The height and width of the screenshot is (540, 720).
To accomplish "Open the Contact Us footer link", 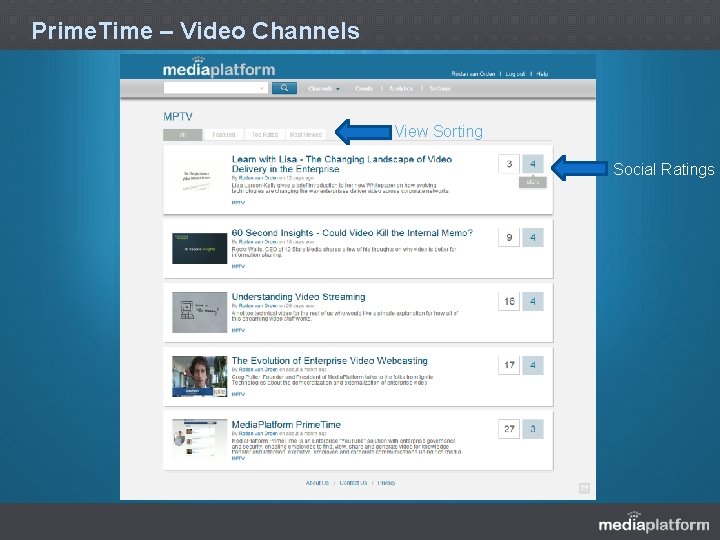I will point(353,483).
